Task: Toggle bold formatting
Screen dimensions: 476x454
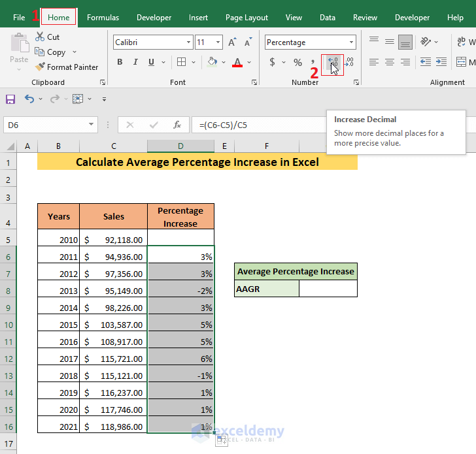Action: point(120,62)
